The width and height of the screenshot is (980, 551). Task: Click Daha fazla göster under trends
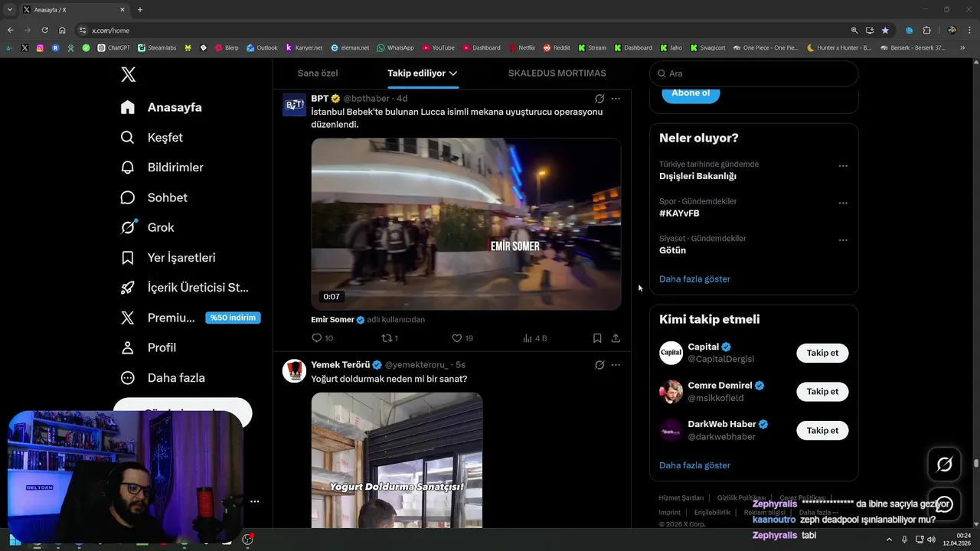(x=694, y=279)
